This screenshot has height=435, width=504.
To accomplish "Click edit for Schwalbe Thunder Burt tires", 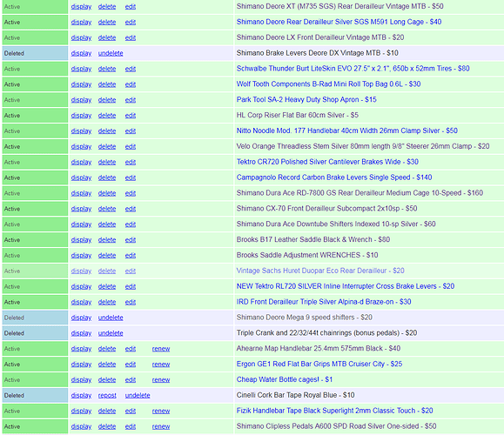I will coord(131,69).
